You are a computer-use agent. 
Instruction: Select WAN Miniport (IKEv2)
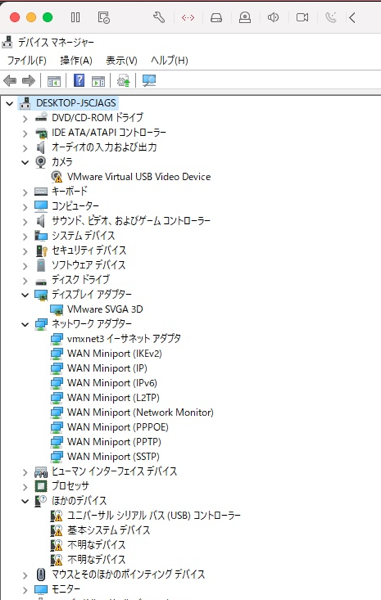[x=114, y=353]
